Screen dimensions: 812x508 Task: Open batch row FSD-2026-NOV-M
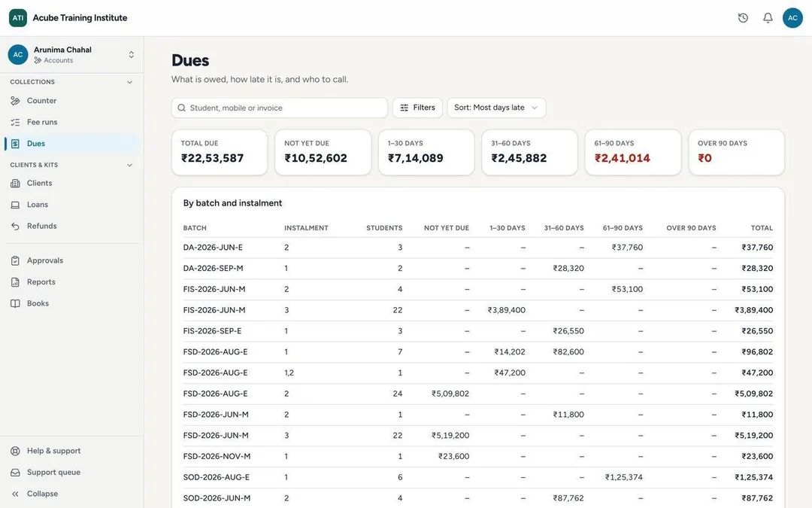point(478,456)
